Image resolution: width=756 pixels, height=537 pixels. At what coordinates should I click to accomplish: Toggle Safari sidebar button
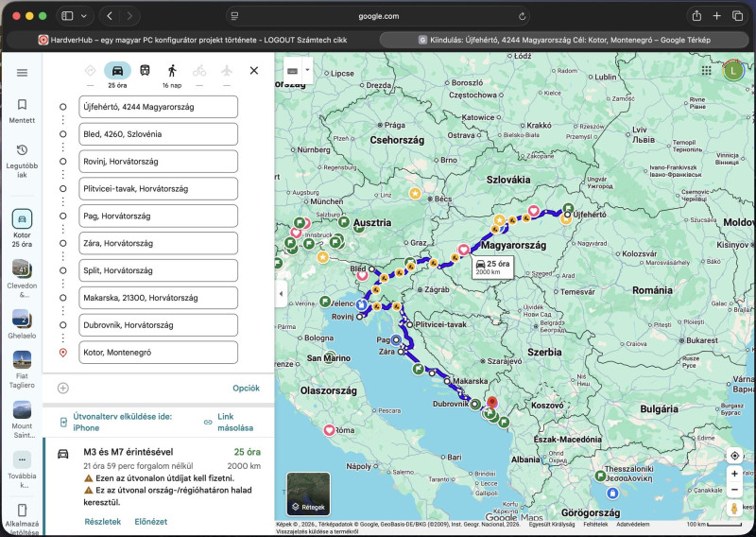pyautogui.click(x=67, y=16)
